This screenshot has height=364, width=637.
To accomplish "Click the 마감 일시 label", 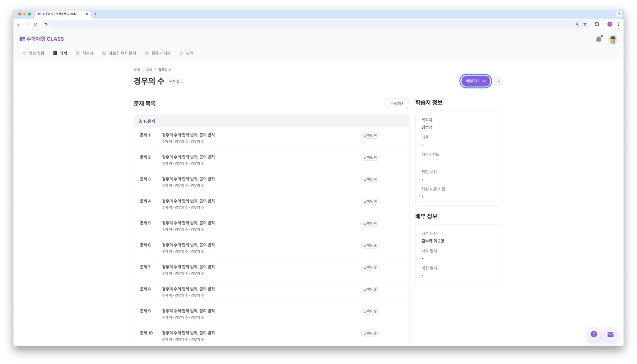I will 429,268.
